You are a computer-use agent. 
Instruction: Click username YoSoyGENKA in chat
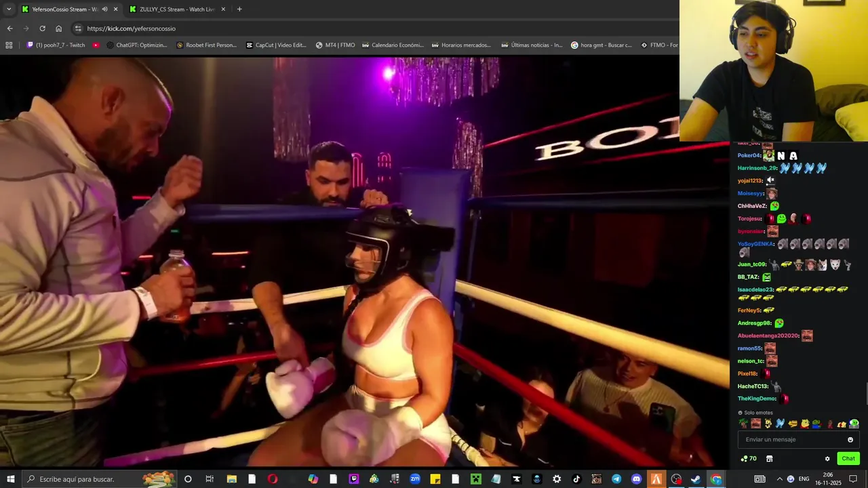click(x=755, y=244)
